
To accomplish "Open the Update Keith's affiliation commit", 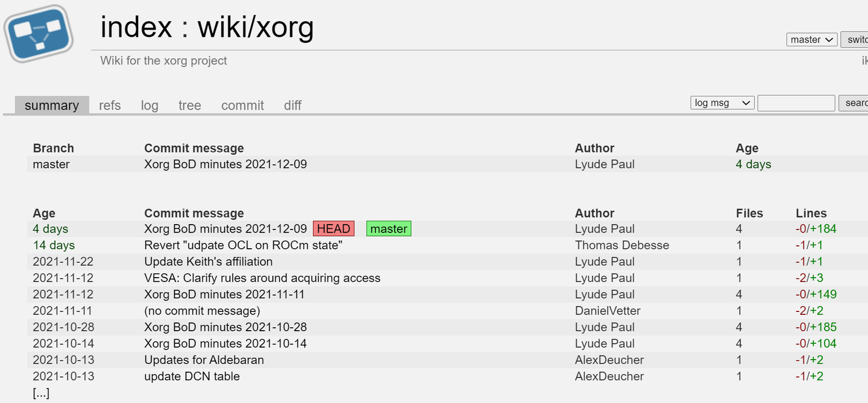I will coord(208,261).
